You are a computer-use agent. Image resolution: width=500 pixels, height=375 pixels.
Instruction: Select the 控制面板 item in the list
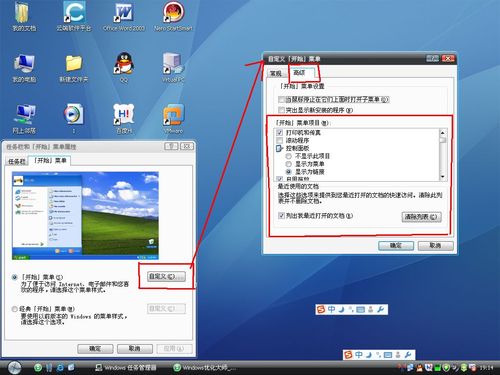coord(297,148)
